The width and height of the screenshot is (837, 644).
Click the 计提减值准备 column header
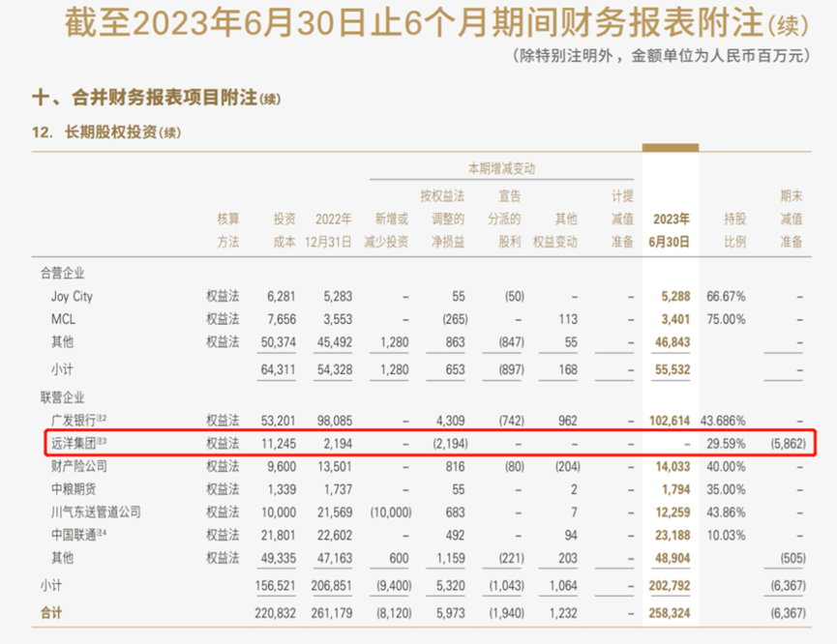(622, 219)
